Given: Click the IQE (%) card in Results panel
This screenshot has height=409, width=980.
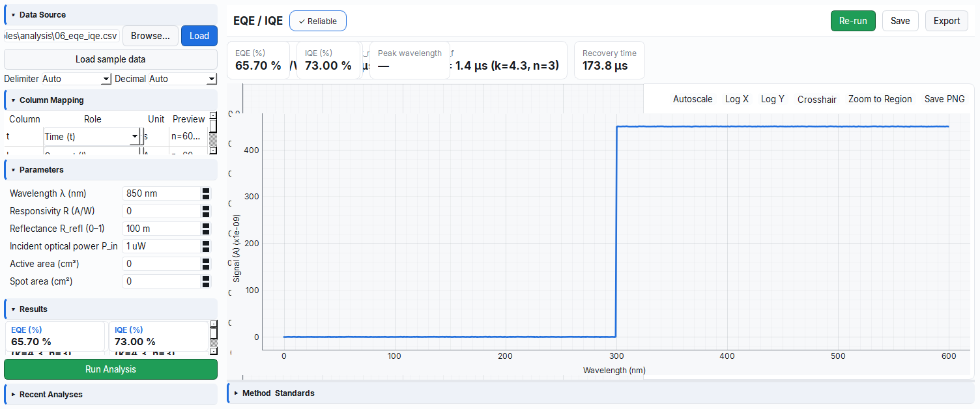Looking at the screenshot, I should tap(158, 336).
